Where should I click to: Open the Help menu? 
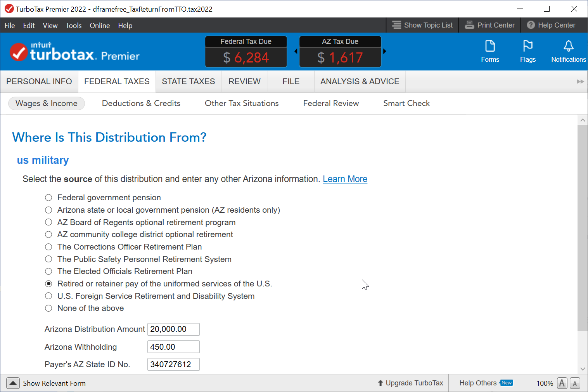tap(125, 25)
